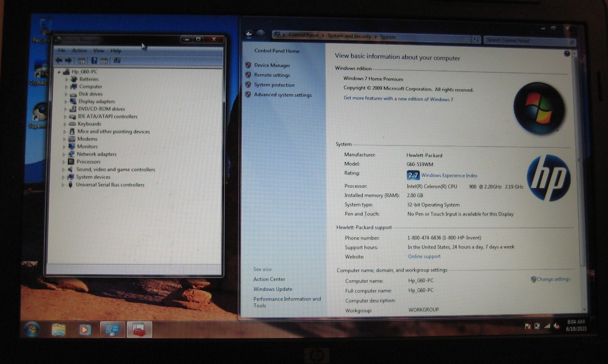
Task: Expand the Keyboards category
Action: [x=65, y=124]
